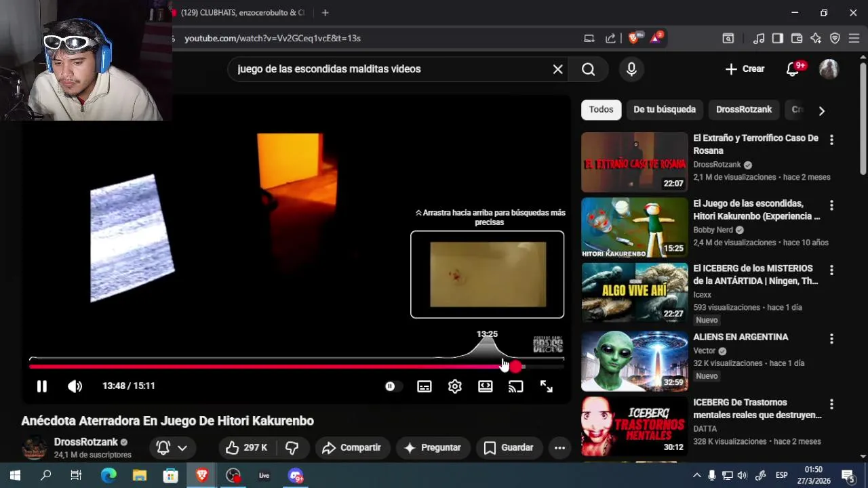The width and height of the screenshot is (868, 488).
Task: Show more filter chips with right arrow
Action: (821, 110)
